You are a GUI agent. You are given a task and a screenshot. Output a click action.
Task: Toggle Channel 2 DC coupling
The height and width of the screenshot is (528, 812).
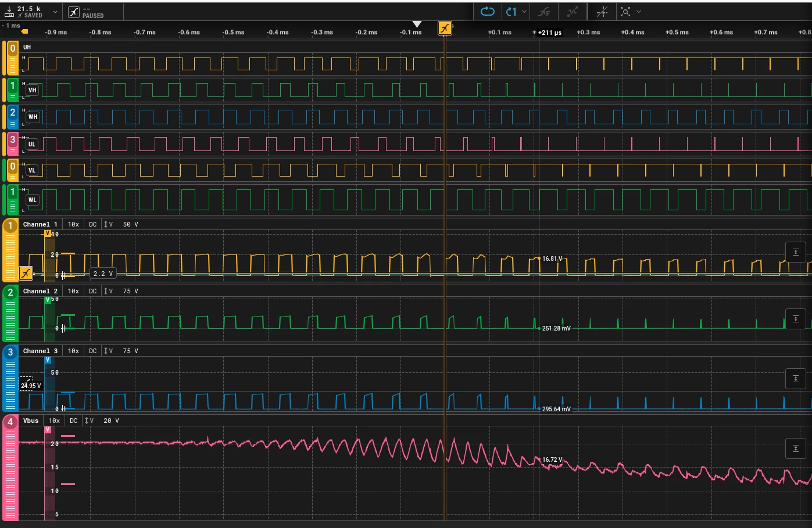click(x=93, y=291)
